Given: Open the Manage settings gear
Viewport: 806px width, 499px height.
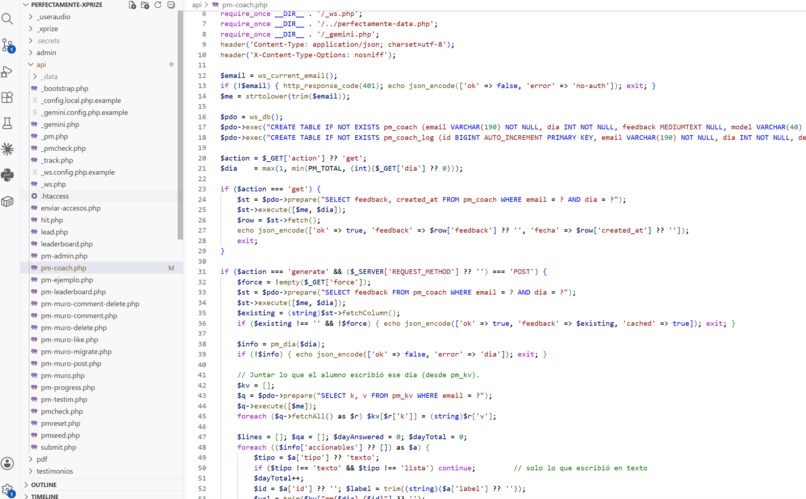Looking at the screenshot, I should tap(7, 490).
